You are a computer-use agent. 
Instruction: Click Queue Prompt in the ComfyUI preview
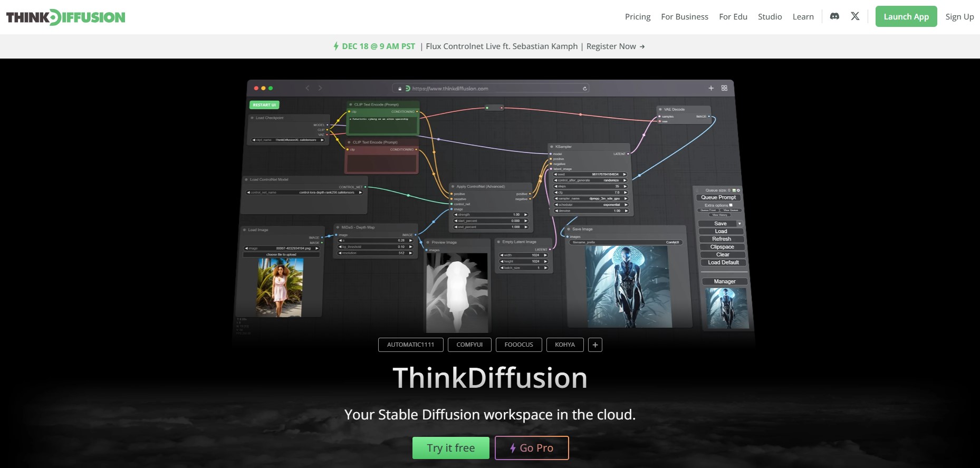pos(718,197)
